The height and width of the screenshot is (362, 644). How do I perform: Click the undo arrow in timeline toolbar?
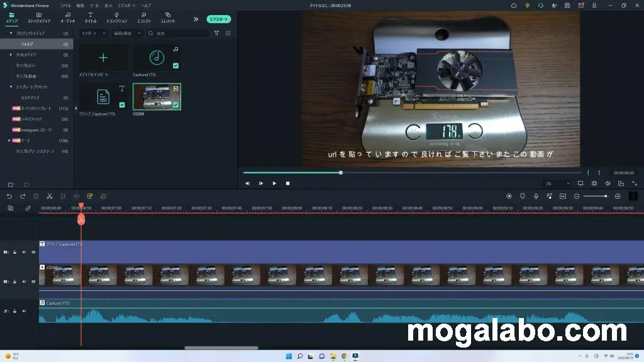click(9, 196)
